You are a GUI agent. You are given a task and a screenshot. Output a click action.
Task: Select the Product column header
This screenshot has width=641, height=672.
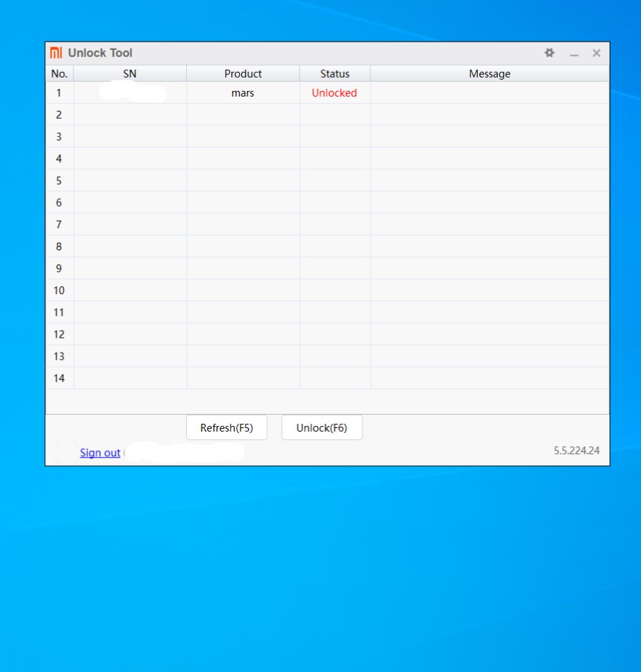pyautogui.click(x=243, y=74)
